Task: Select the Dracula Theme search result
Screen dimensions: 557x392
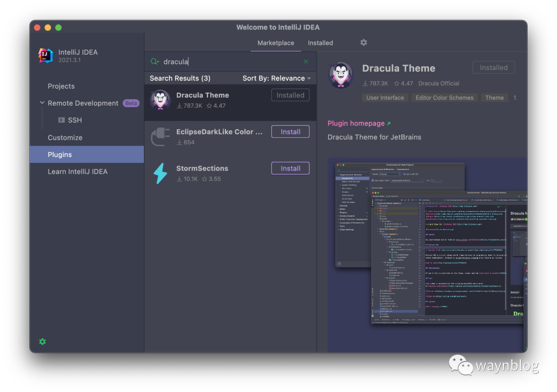Action: (x=231, y=102)
